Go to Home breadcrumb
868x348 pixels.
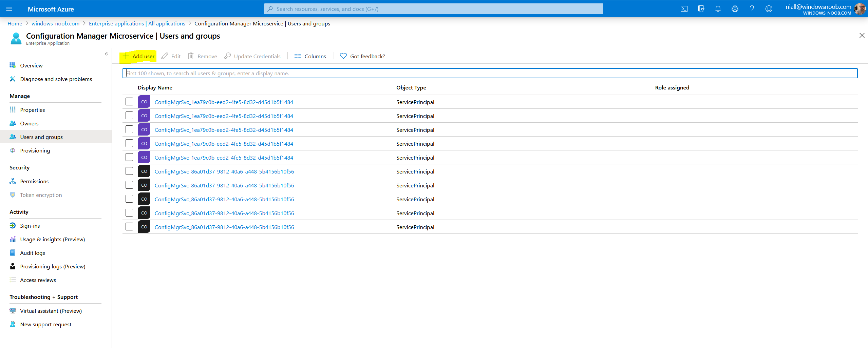pyautogui.click(x=15, y=23)
